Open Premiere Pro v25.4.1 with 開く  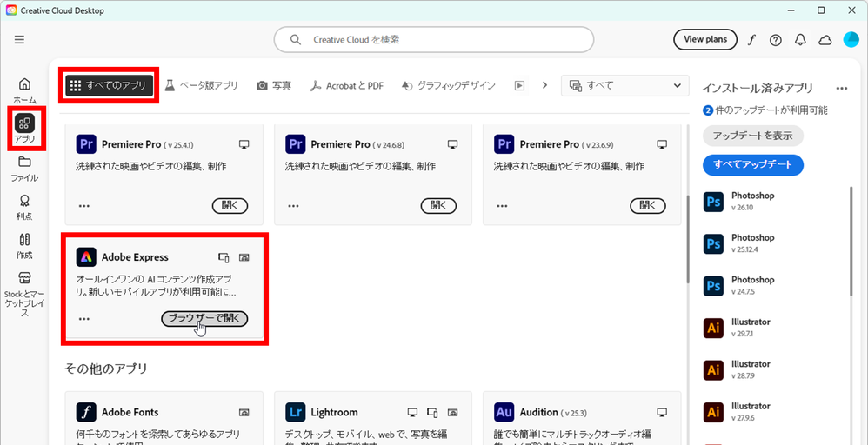point(230,206)
